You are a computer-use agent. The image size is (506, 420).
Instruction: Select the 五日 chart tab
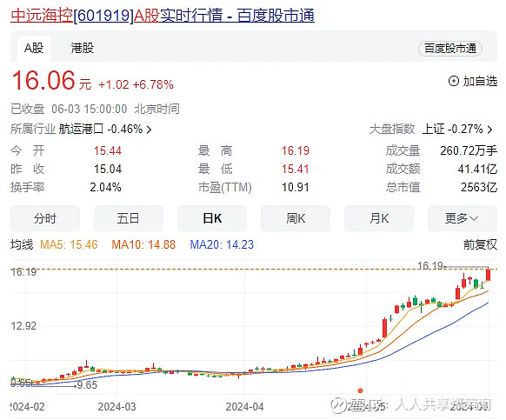[129, 218]
